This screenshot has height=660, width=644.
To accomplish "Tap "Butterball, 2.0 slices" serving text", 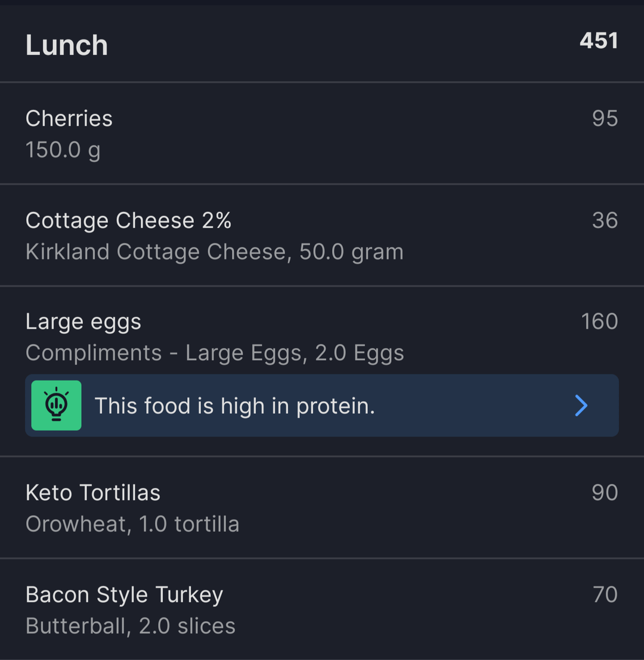I will click(x=131, y=626).
